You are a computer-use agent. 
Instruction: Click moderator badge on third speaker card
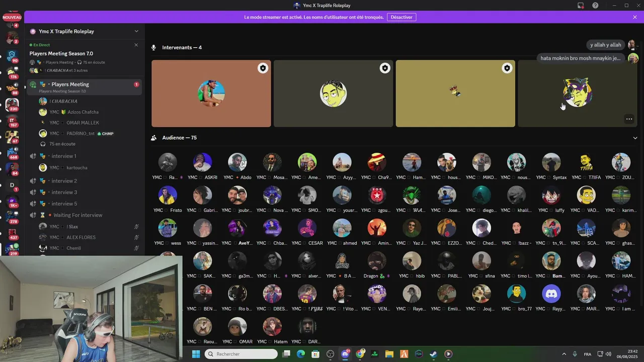(507, 68)
